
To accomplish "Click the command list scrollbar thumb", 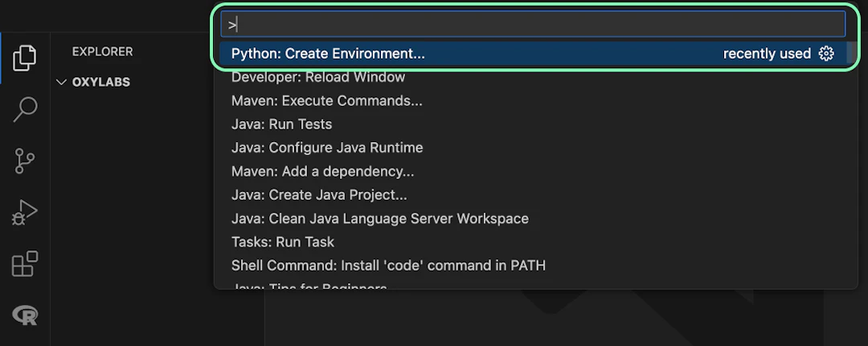I will coord(851,53).
